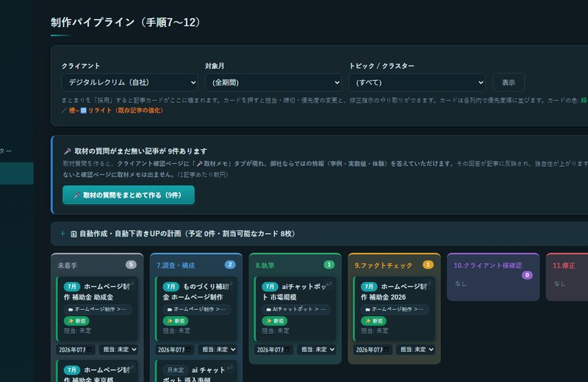Click the 7月 badge on 補助金 助成金 card
The height and width of the screenshot is (382, 588).
click(71, 286)
